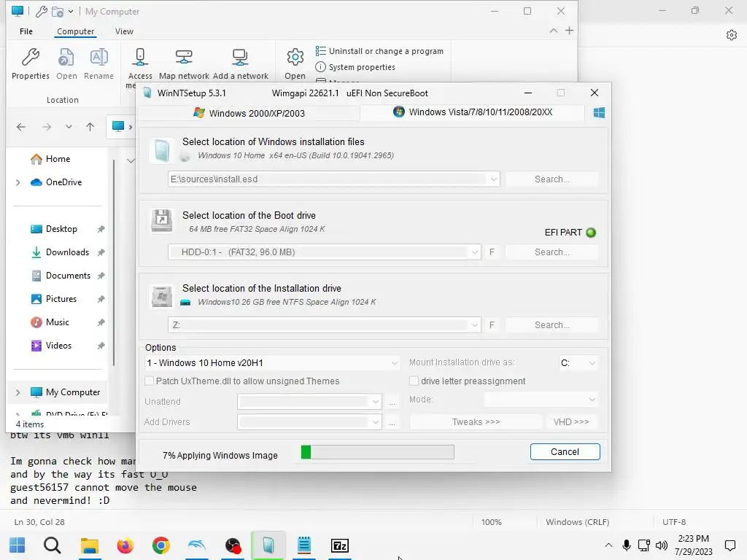Go up one folder level arrow
Screen dimensions: 747x560
point(90,127)
